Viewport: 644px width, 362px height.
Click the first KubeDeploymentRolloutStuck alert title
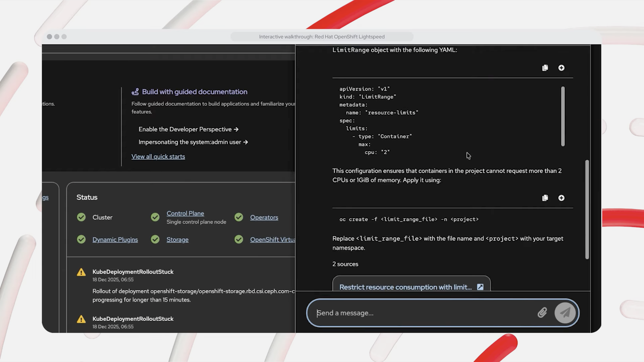(x=133, y=272)
